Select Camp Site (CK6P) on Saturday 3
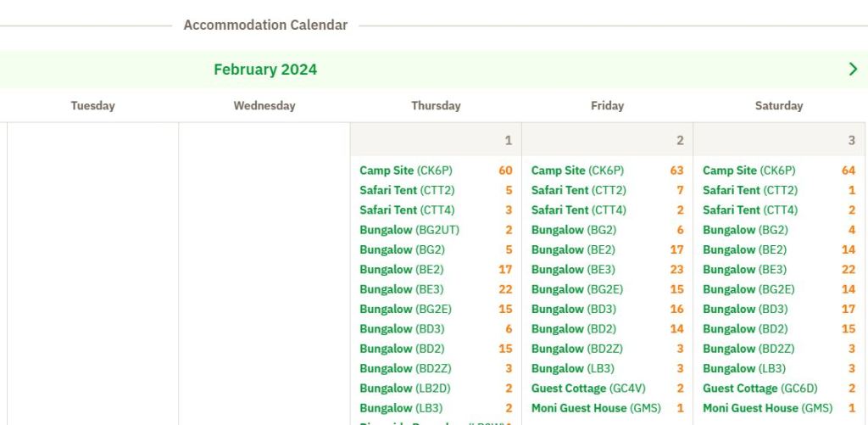 (x=748, y=171)
